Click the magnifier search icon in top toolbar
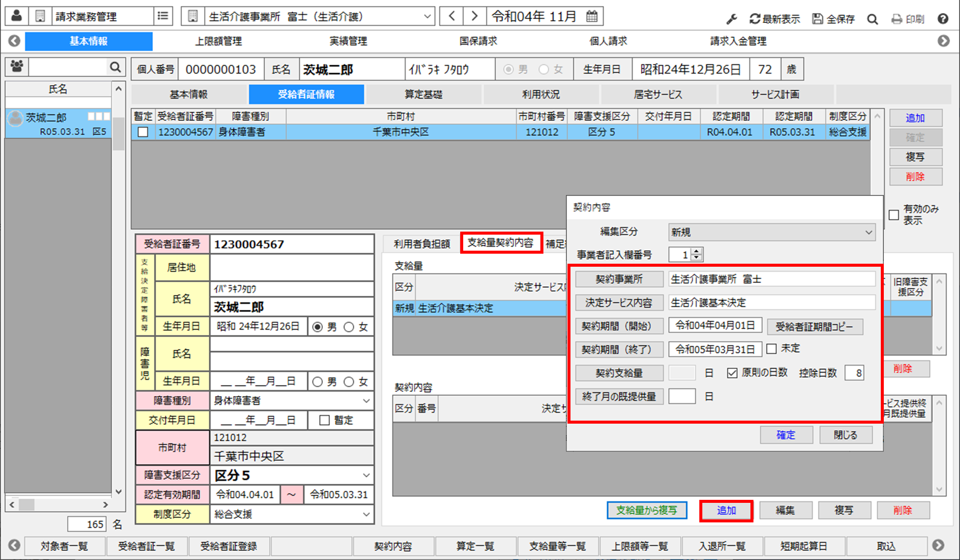Viewport: 960px width, 560px height. click(x=873, y=19)
